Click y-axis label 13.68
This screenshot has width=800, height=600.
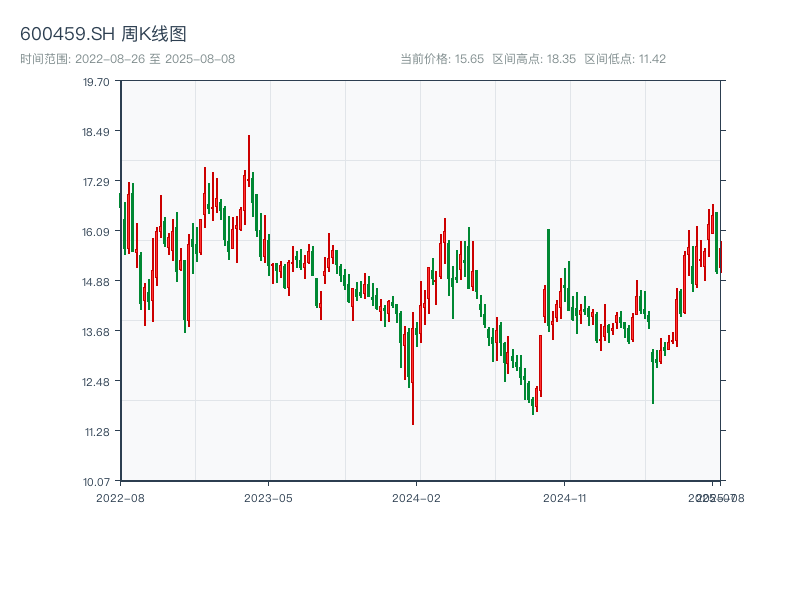(96, 332)
